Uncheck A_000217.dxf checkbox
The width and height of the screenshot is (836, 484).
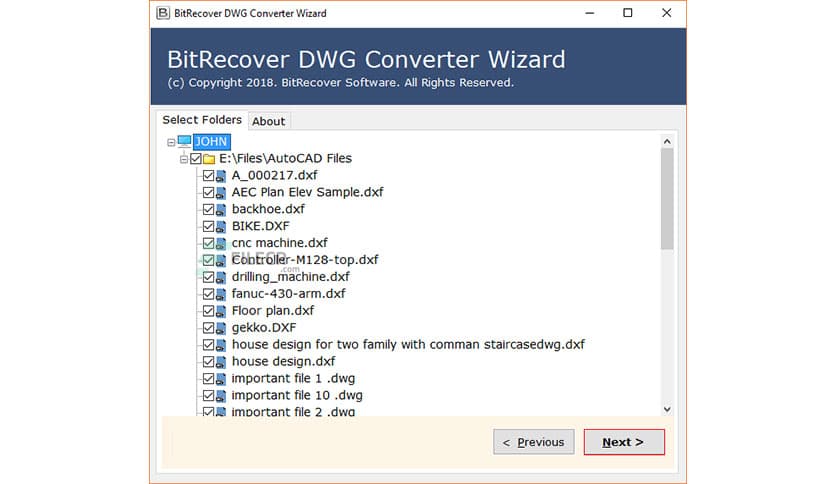[208, 175]
